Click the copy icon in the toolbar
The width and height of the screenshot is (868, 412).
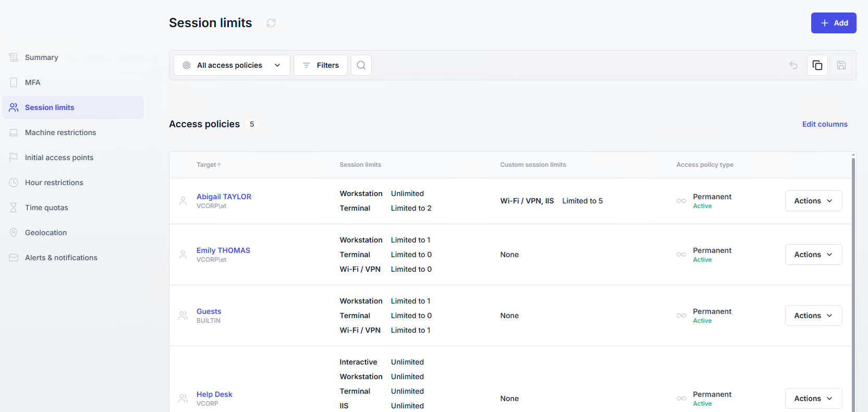tap(817, 65)
